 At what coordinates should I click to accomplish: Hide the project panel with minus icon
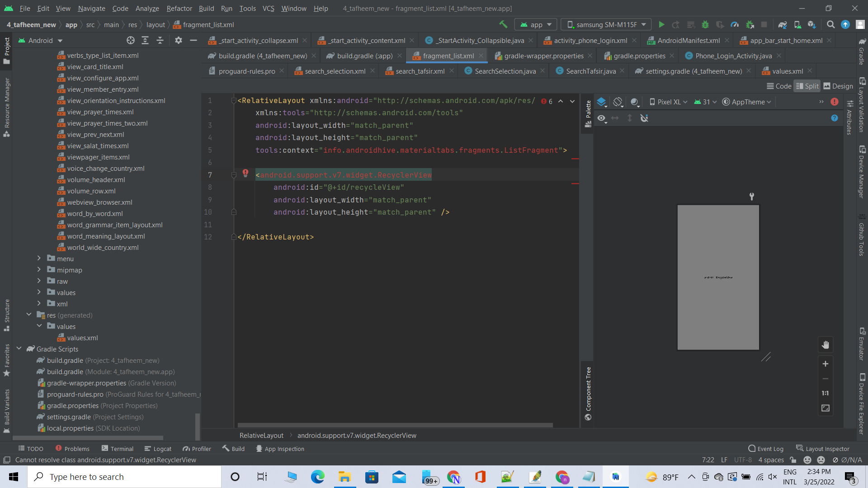pos(193,40)
